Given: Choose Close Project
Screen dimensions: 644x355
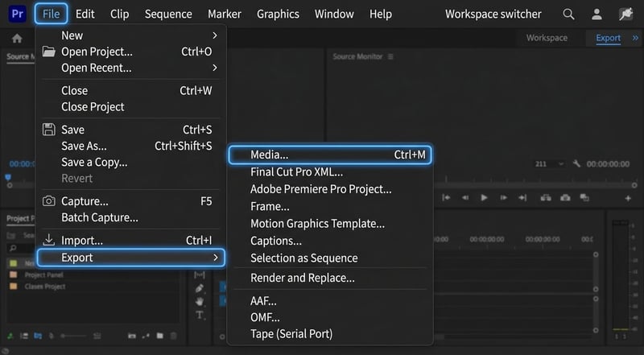Looking at the screenshot, I should [131, 107].
